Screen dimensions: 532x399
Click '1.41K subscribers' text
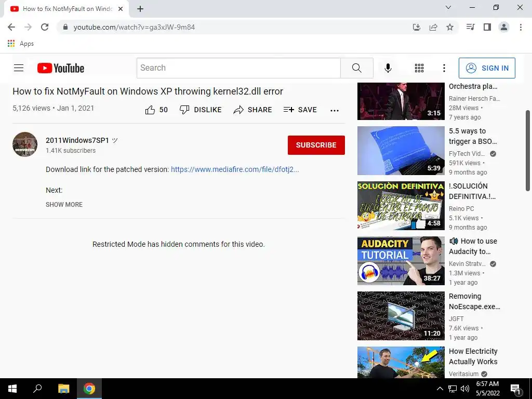pos(71,151)
